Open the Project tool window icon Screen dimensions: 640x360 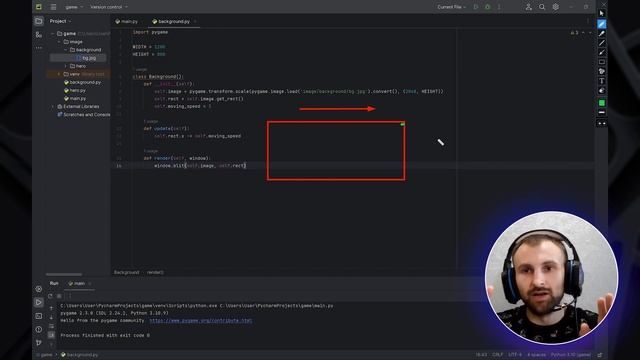[39, 21]
